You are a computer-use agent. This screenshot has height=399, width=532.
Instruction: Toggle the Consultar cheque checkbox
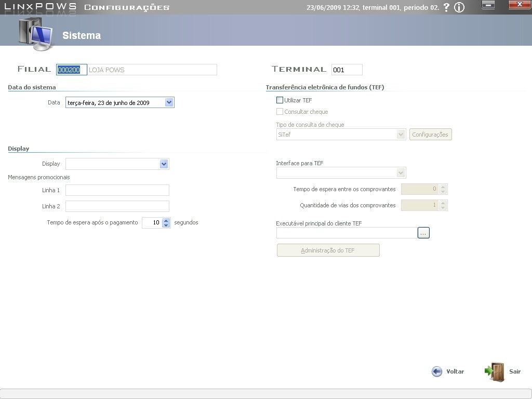click(280, 112)
